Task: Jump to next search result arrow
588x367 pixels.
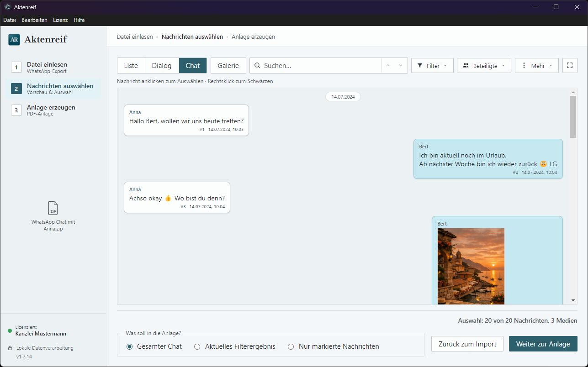Action: (x=401, y=66)
